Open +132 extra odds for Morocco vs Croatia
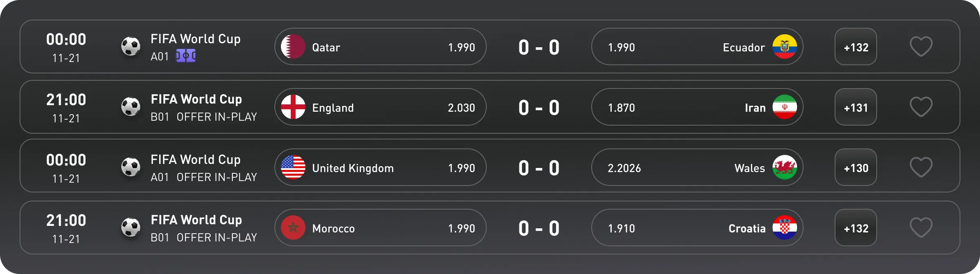 (856, 228)
